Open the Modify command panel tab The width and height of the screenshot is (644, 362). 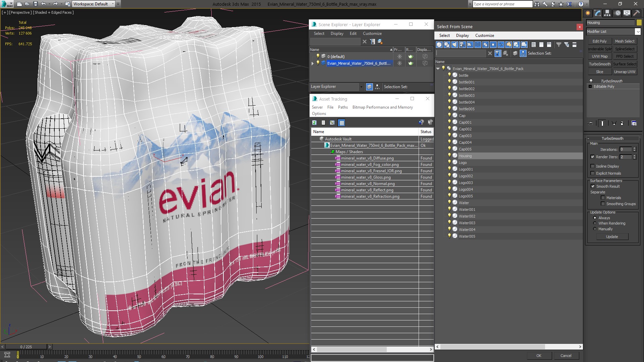[x=598, y=13]
